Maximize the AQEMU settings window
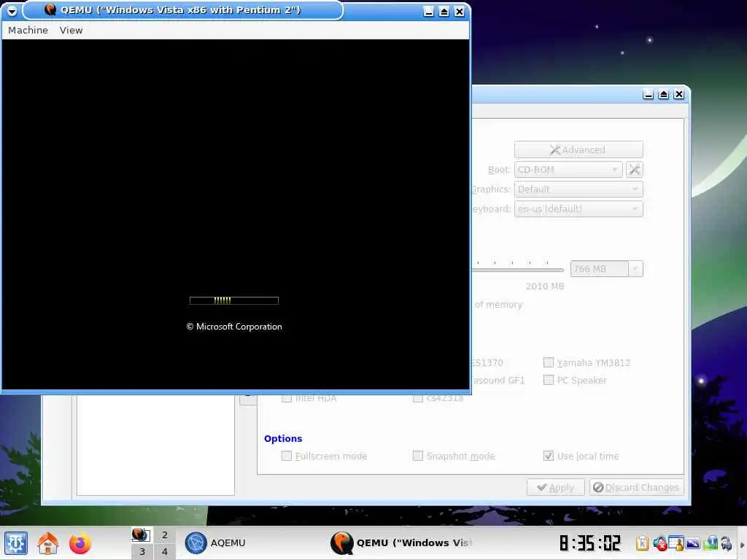Screen dimensions: 747x560 [x=663, y=94]
